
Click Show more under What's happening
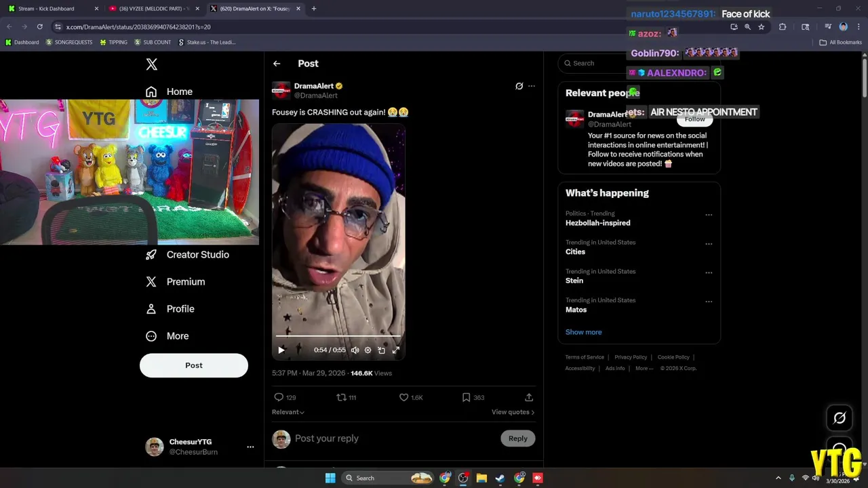coord(583,332)
